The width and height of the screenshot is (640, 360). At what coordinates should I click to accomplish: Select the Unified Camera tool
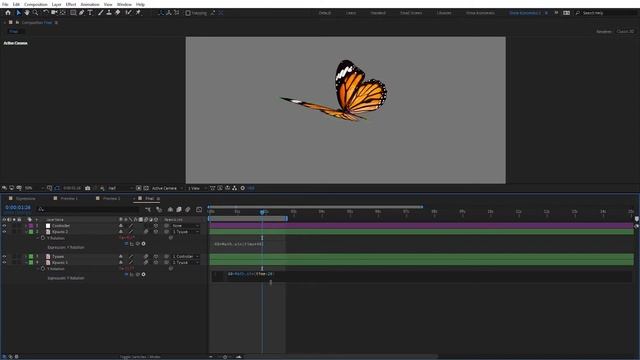[54, 13]
